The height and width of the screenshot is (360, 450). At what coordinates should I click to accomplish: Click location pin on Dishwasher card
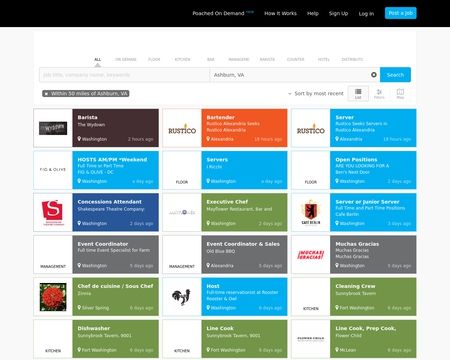pyautogui.click(x=79, y=350)
